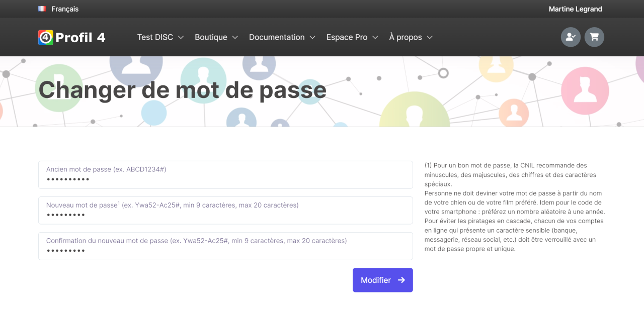This screenshot has width=644, height=309.
Task: Click the Confirmation du nouveau mot de passe field
Action: [x=225, y=250]
